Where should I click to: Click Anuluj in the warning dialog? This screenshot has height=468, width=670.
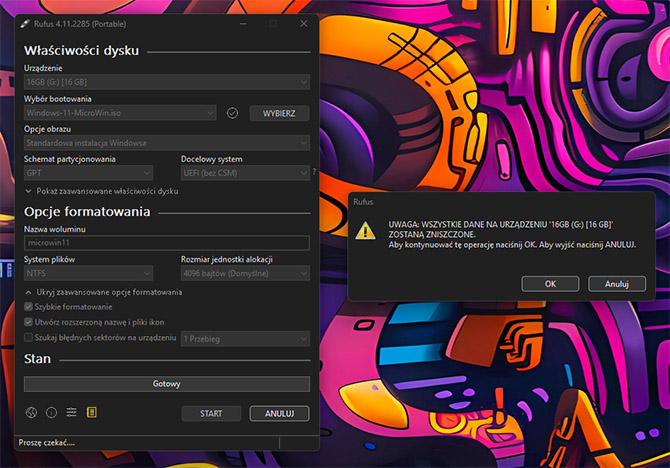617,284
